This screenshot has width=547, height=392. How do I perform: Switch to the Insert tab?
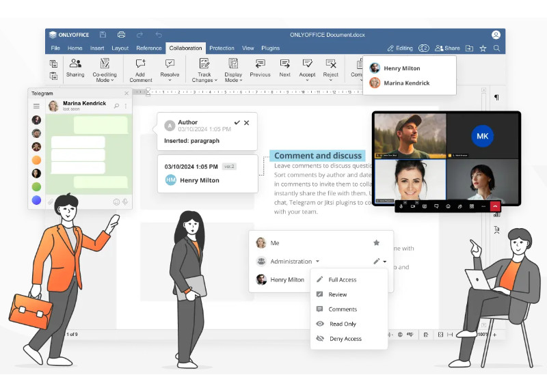coord(97,48)
